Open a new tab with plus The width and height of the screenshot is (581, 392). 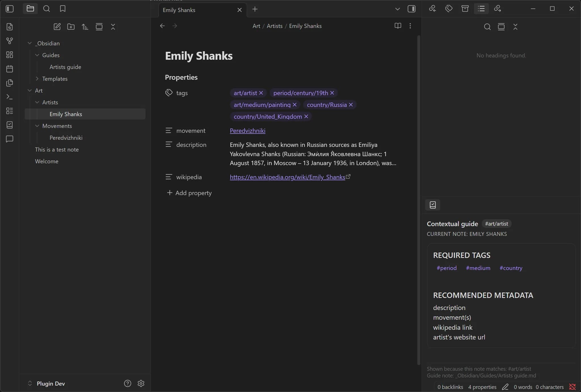coord(255,9)
